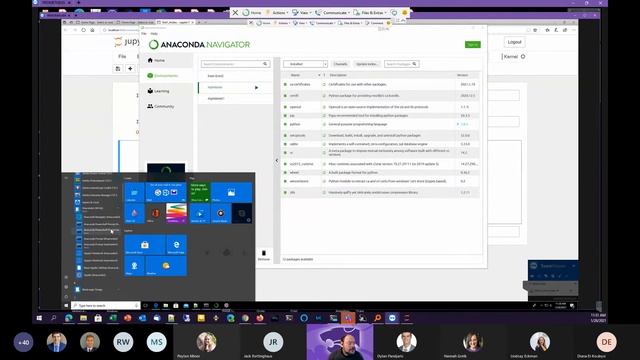The image size is (640, 360).
Task: Collapse the environments panel with the chevron
Action: 277,161
